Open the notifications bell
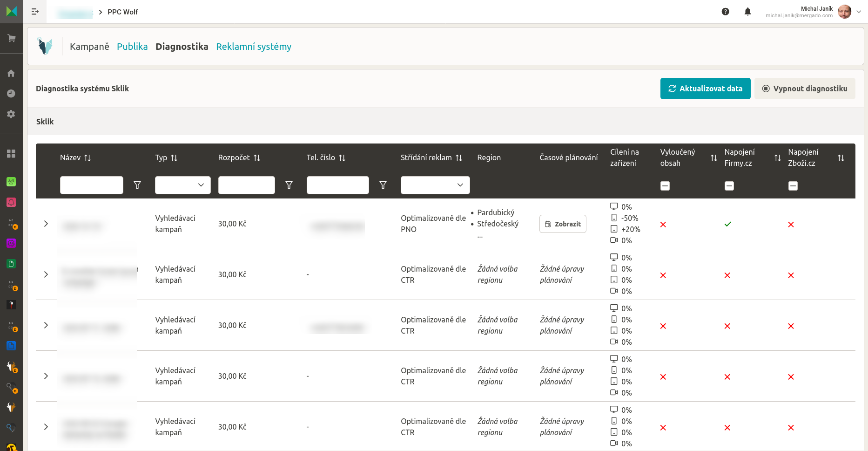Screen dimensions: 868x451 coord(747,12)
